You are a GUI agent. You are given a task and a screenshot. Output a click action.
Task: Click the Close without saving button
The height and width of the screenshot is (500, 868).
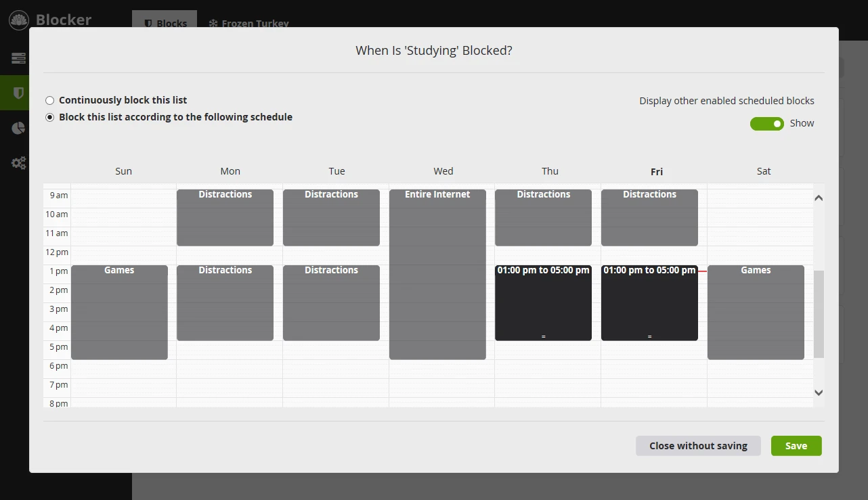coord(698,446)
